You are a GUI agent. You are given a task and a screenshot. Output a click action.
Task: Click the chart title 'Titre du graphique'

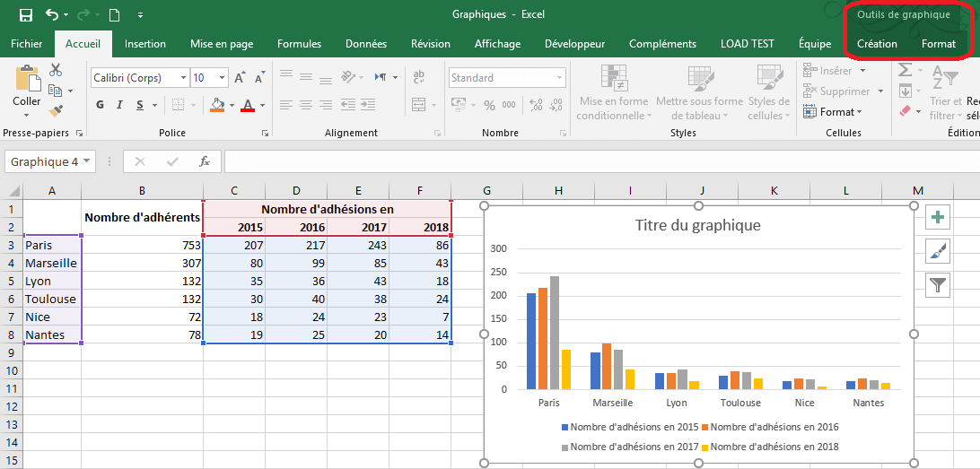tap(697, 225)
